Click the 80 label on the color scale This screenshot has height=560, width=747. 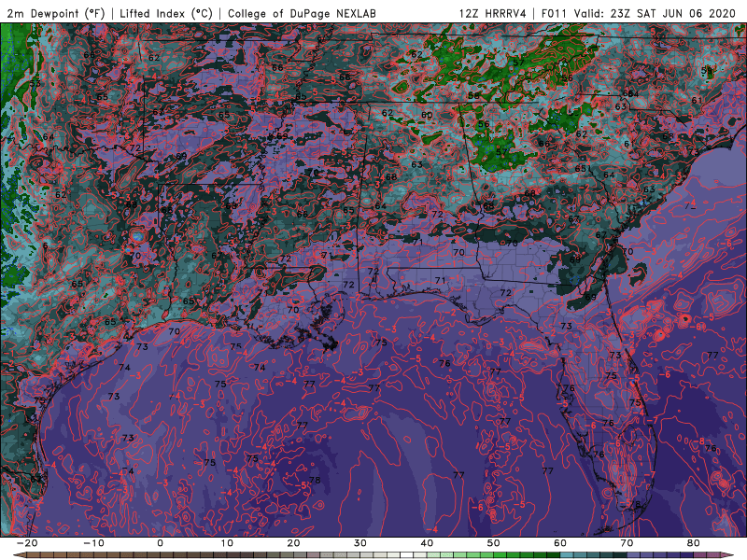click(694, 543)
